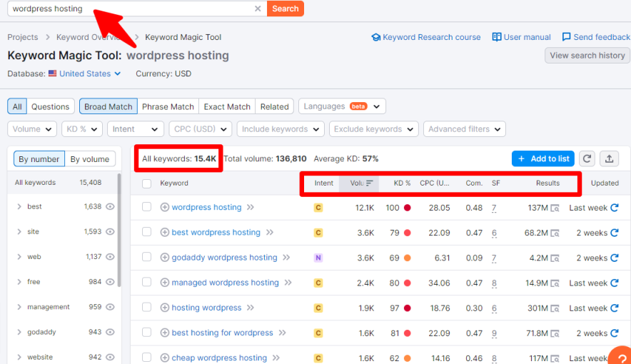Open the Database United States dropdown
This screenshot has width=631, height=364.
tap(85, 74)
